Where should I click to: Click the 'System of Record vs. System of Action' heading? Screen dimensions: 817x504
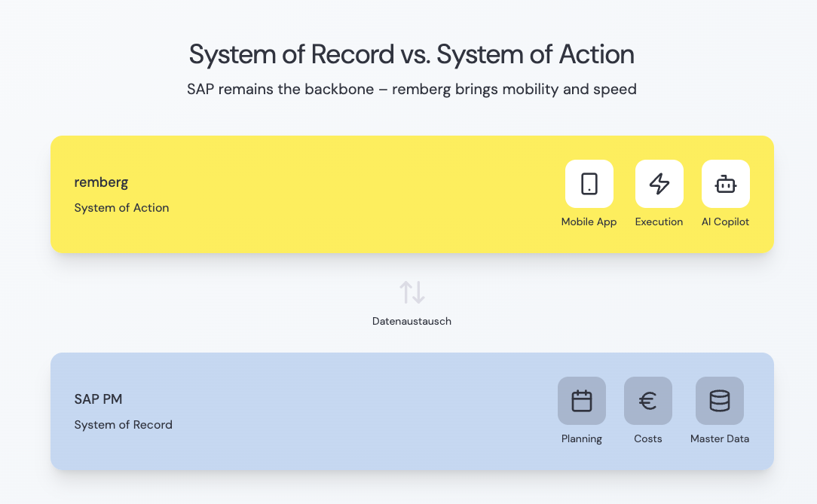pos(412,54)
